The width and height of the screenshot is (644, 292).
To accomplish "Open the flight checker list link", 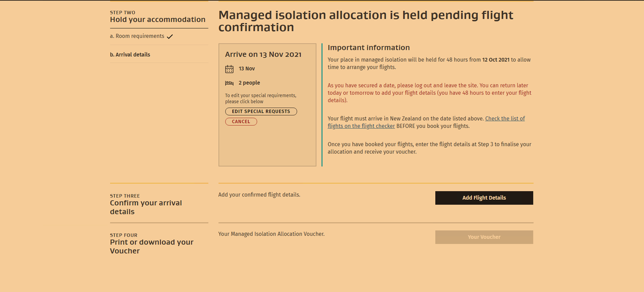I will point(426,122).
